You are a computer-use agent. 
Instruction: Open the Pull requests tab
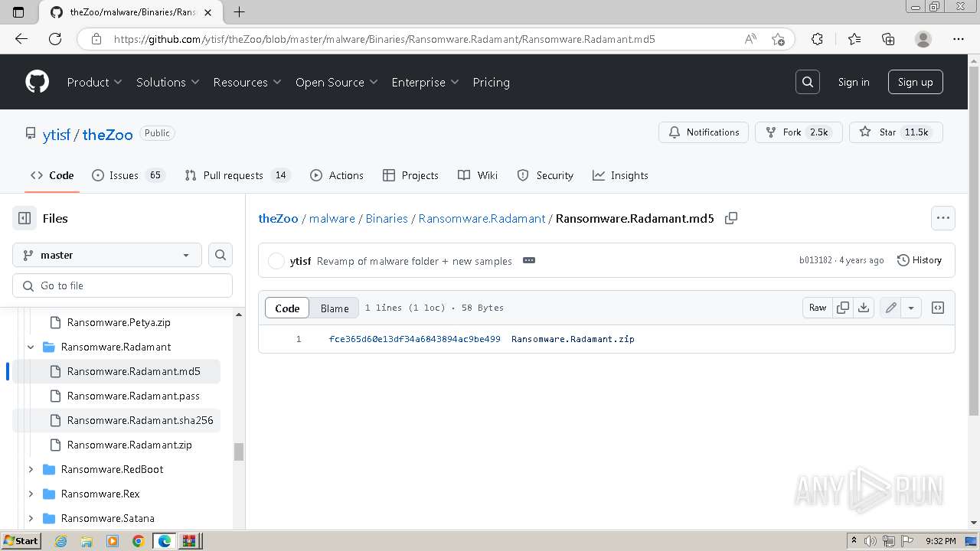tap(237, 175)
